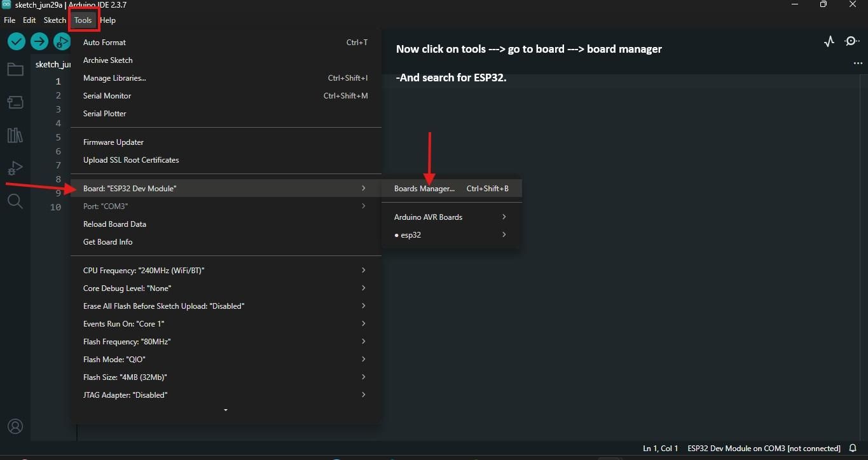Click the Arduino IDE title bar logo

click(x=6, y=4)
